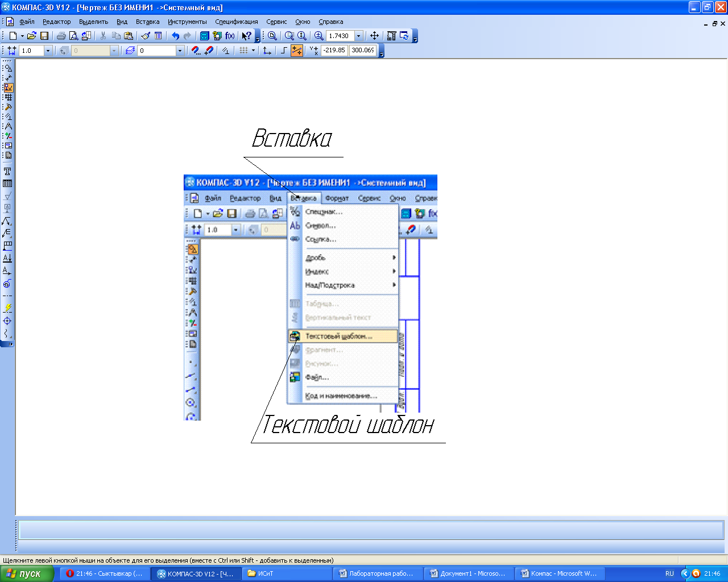728x582 pixels.
Task: Click the X coordinate field -219.85
Action: (334, 51)
